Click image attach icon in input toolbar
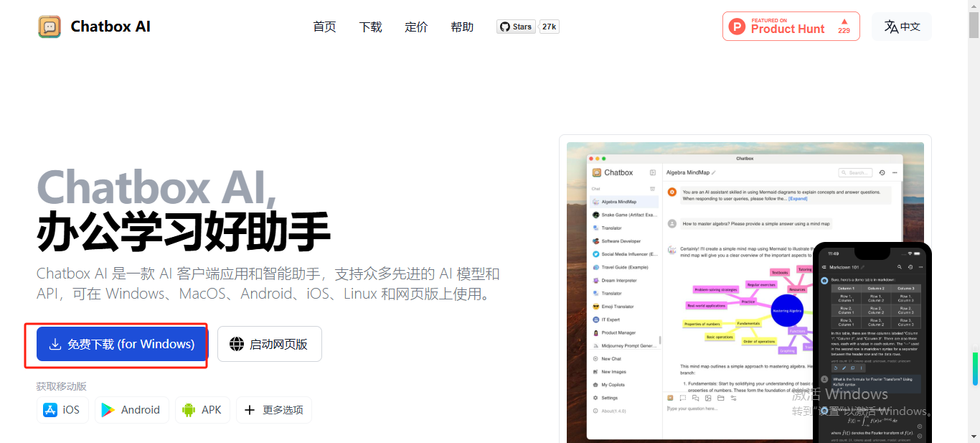 tap(708, 398)
